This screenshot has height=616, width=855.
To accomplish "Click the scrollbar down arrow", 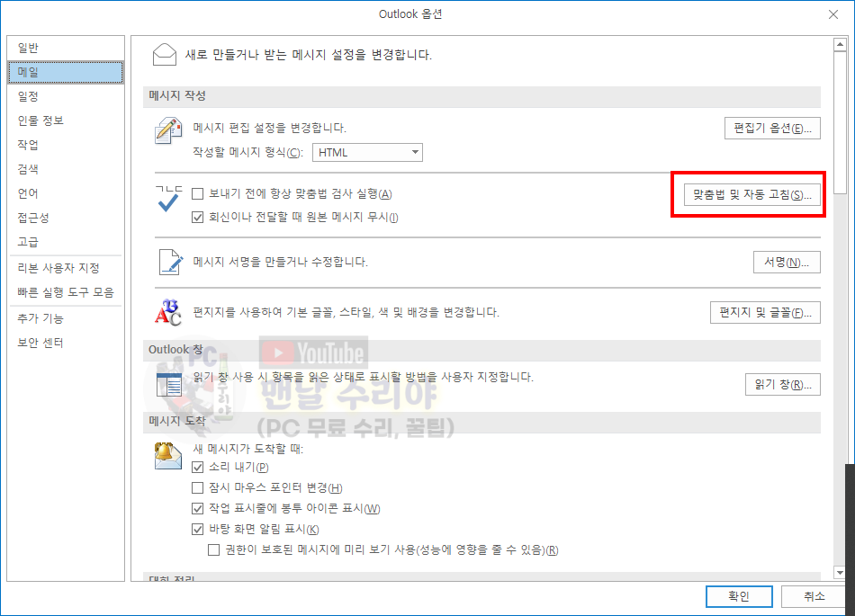I will [840, 573].
